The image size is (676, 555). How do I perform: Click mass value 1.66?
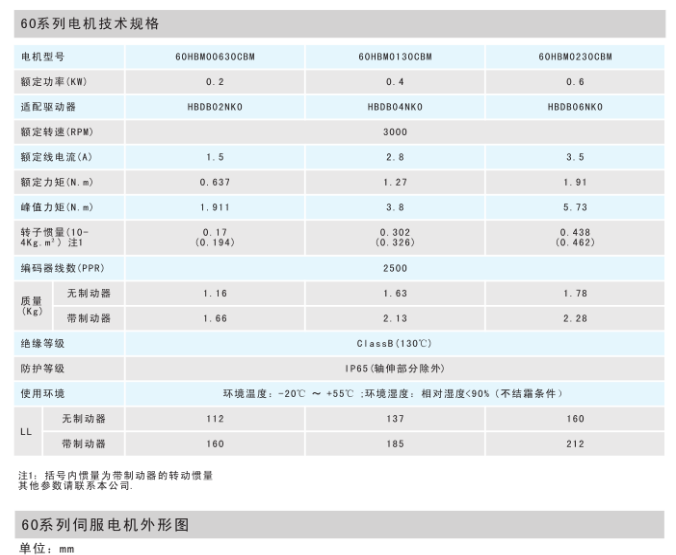point(215,318)
